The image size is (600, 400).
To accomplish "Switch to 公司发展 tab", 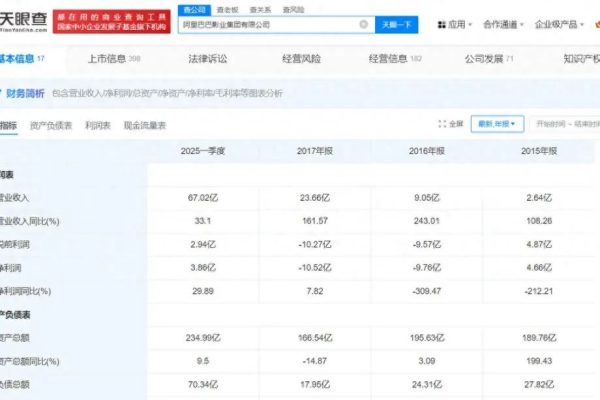I will tap(489, 59).
